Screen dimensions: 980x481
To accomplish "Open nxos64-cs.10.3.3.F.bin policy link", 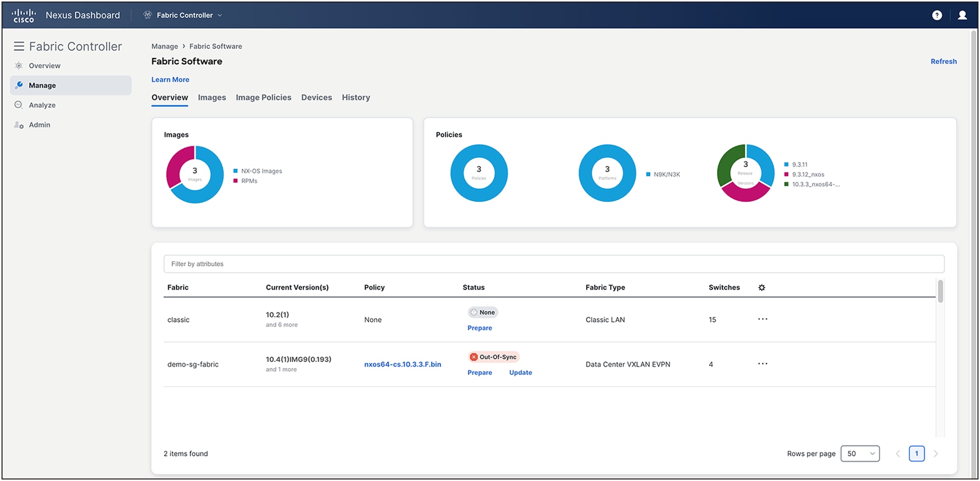I will [x=402, y=364].
